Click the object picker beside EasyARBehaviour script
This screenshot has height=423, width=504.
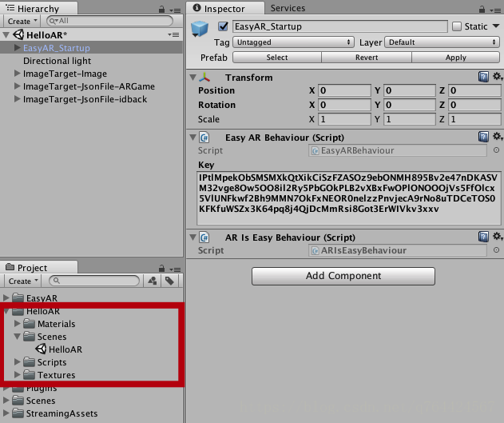point(496,150)
